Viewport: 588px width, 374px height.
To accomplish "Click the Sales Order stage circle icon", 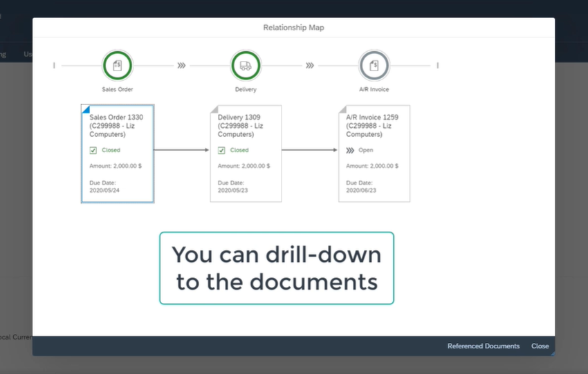I will coord(118,66).
